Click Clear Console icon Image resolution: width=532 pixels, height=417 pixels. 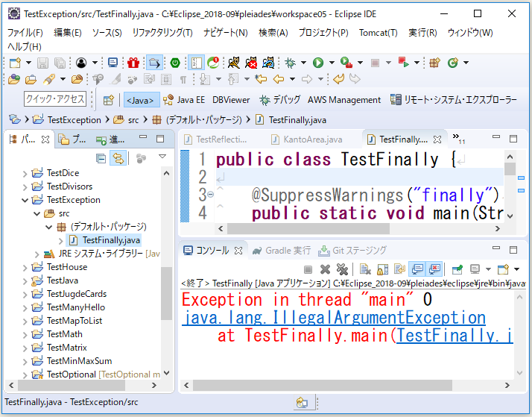[x=365, y=269]
